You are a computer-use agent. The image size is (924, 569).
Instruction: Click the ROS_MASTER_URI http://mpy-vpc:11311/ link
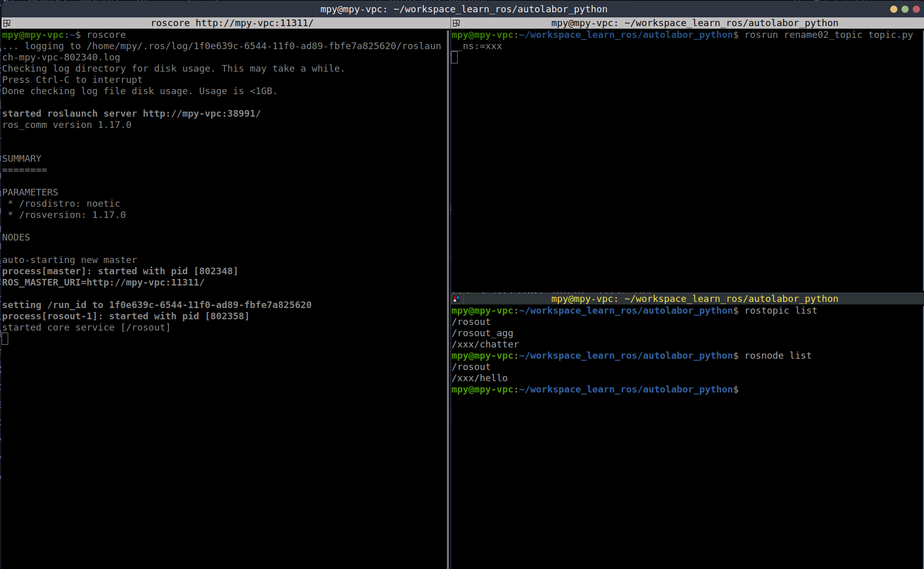[145, 282]
